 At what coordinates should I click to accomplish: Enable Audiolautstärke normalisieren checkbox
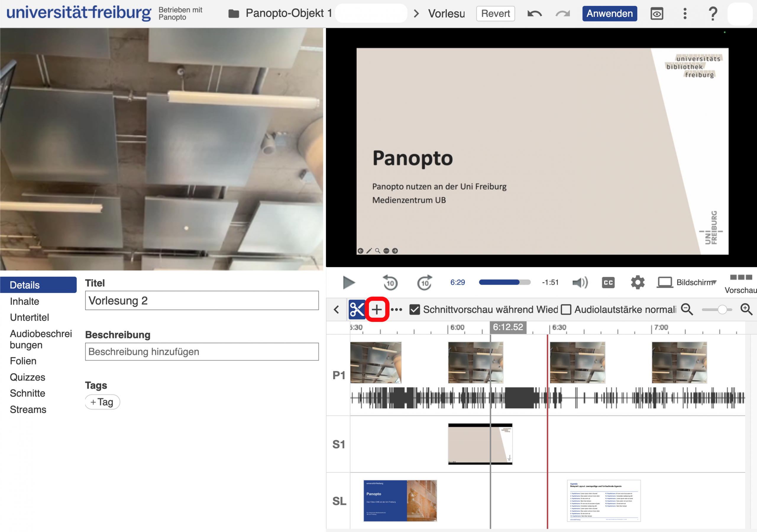click(566, 309)
